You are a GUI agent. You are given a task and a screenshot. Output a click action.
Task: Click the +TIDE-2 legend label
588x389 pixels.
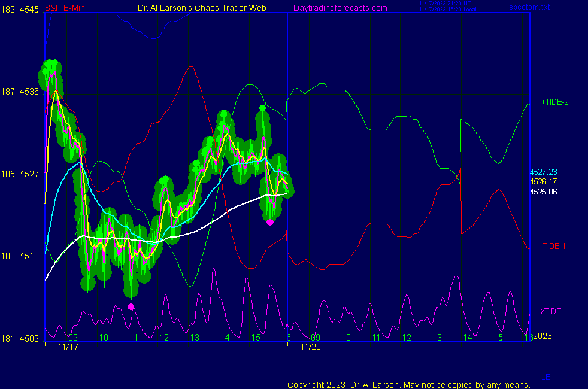[x=554, y=102]
